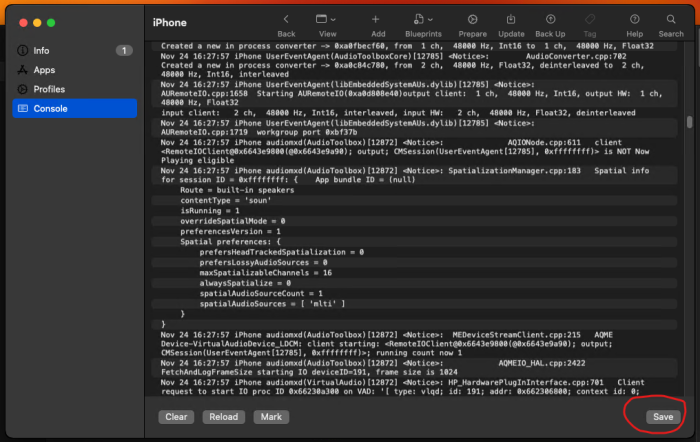This screenshot has height=442, width=700.
Task: Go back using the Back arrow
Action: click(x=286, y=19)
